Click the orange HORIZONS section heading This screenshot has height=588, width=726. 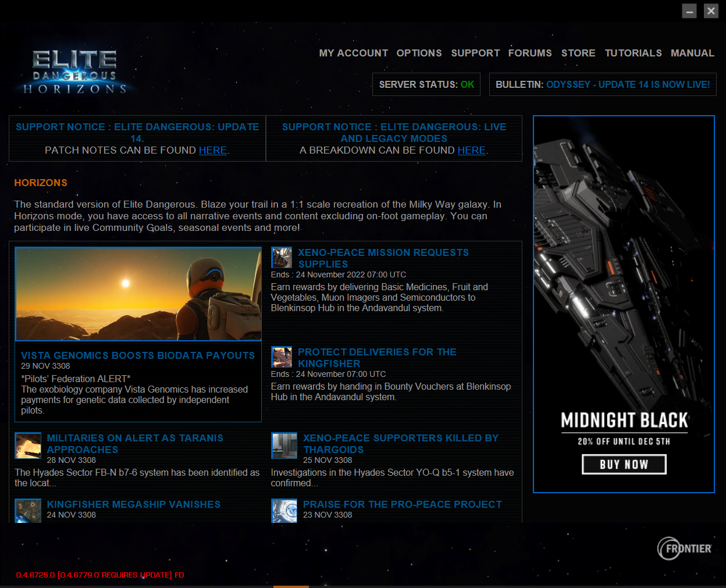(41, 183)
